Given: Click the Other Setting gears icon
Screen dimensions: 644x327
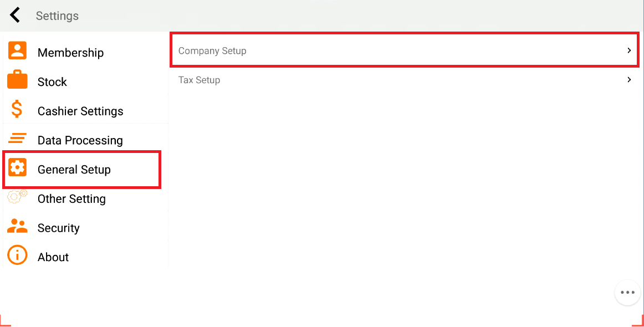Looking at the screenshot, I should tap(17, 196).
